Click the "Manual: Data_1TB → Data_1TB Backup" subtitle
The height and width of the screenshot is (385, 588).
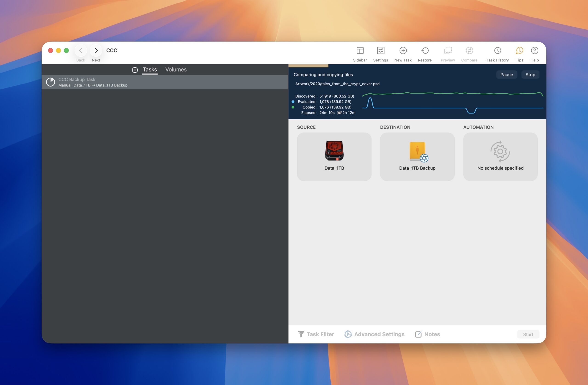click(x=93, y=85)
